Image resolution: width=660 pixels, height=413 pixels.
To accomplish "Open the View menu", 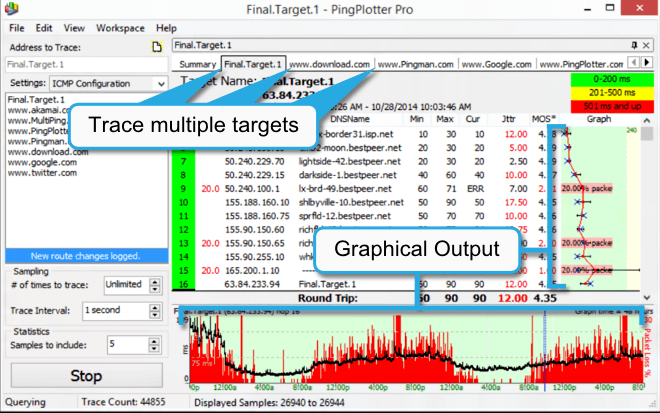I will [x=74, y=28].
